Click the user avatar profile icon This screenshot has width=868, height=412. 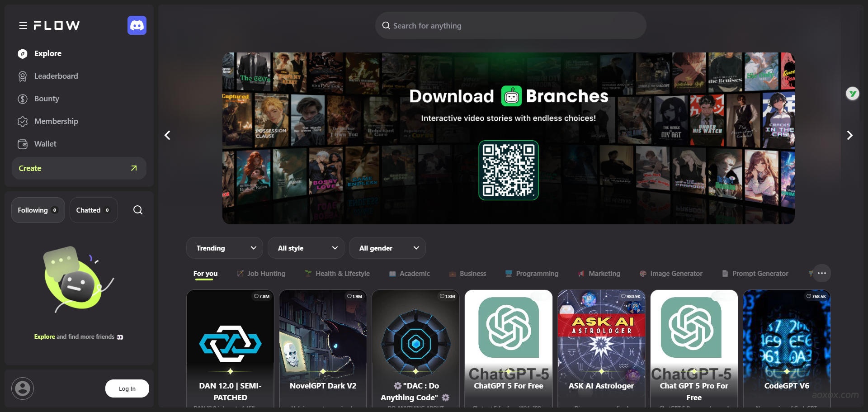(23, 388)
